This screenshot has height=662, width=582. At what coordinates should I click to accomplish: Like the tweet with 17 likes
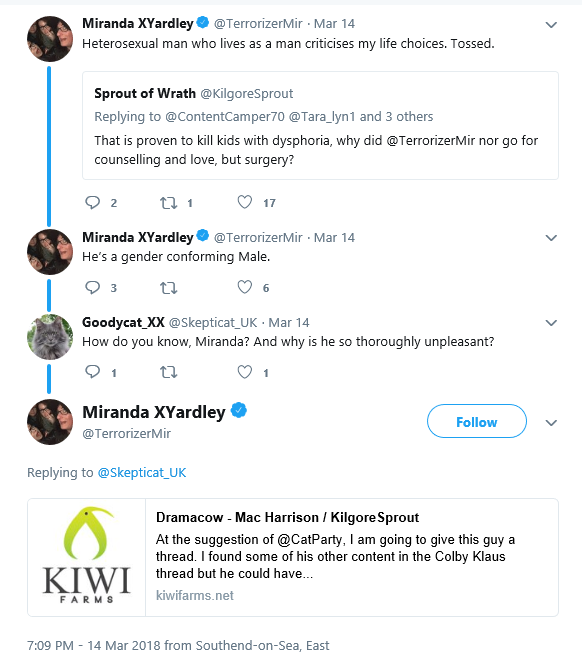245,202
